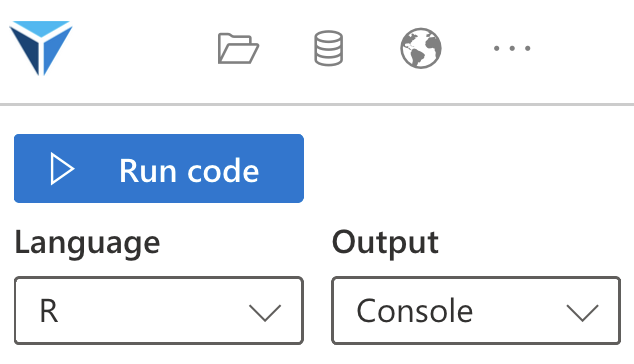Click the Run code button

click(159, 168)
